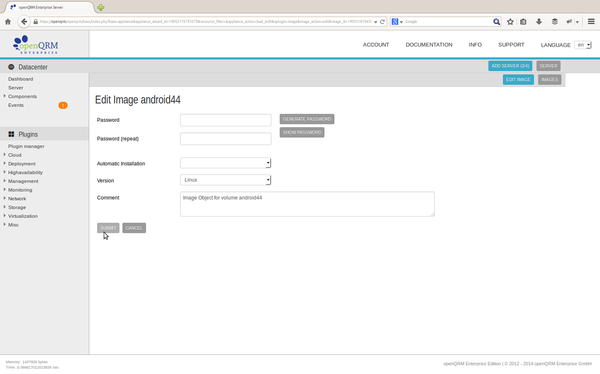Open a new tab with the plus icon
600x374 pixels.
[101, 7]
